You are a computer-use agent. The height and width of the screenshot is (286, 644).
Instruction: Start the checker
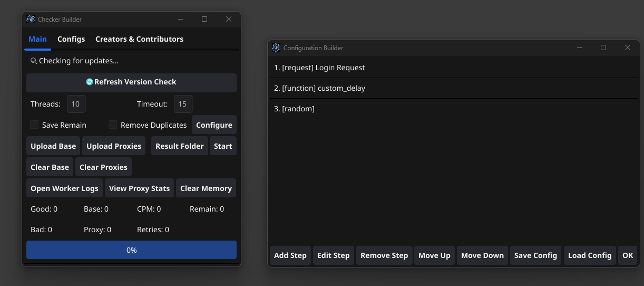223,146
